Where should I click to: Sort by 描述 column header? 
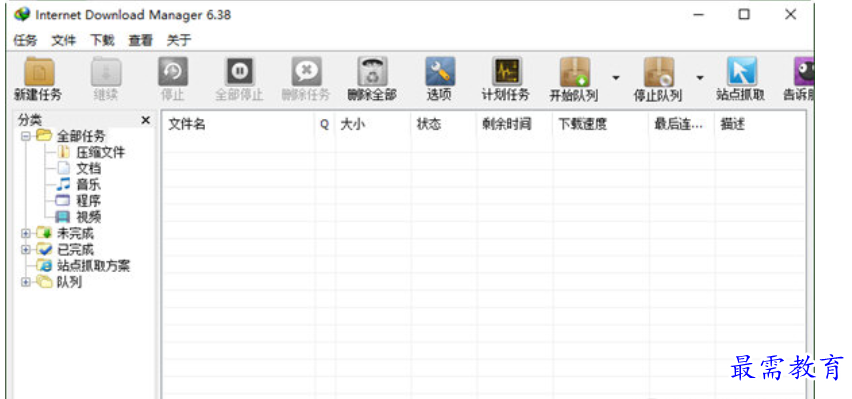pos(760,124)
